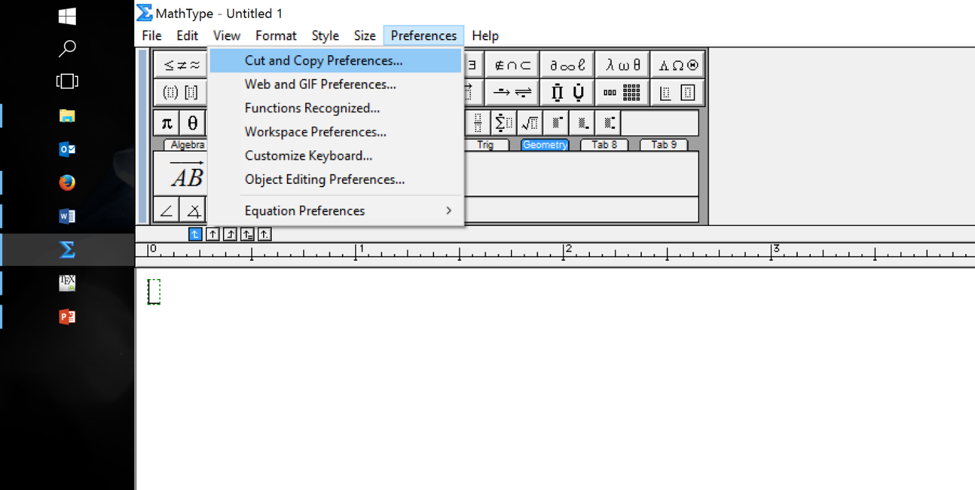Switch to Firefox from taskbar

tap(67, 183)
